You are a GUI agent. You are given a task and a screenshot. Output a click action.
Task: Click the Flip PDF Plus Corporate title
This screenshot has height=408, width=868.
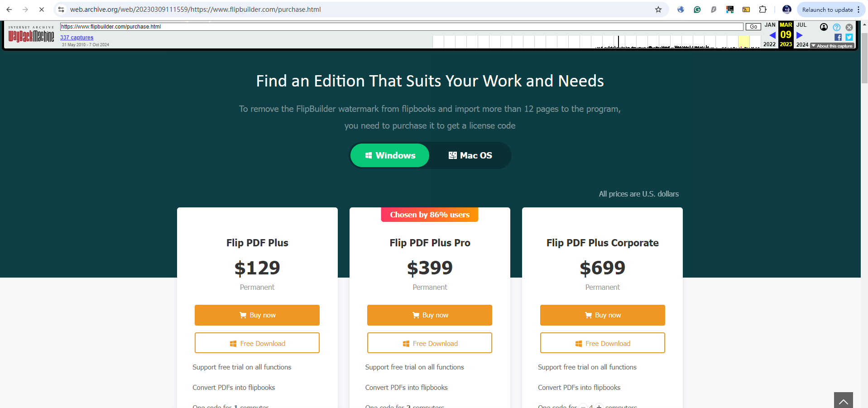click(x=603, y=243)
